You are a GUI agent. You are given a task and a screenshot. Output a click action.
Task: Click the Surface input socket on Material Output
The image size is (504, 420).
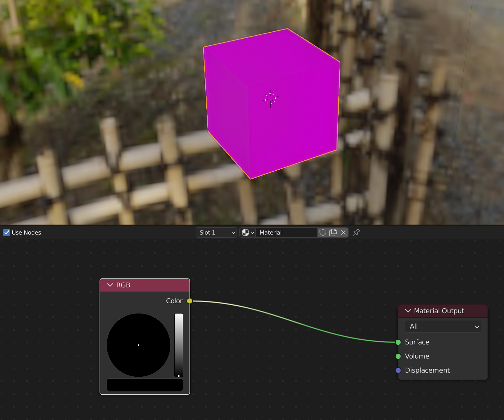pyautogui.click(x=398, y=342)
